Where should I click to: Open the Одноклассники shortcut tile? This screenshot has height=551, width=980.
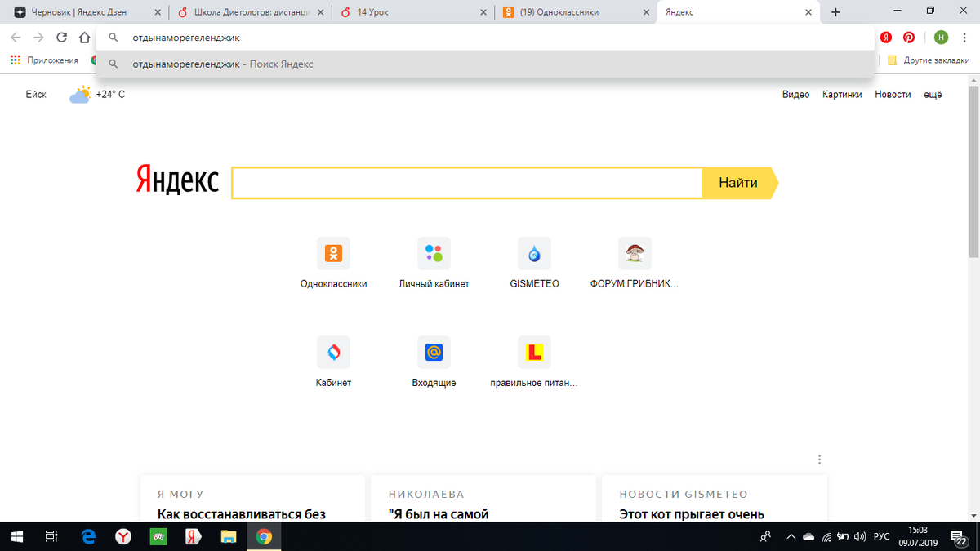(333, 263)
